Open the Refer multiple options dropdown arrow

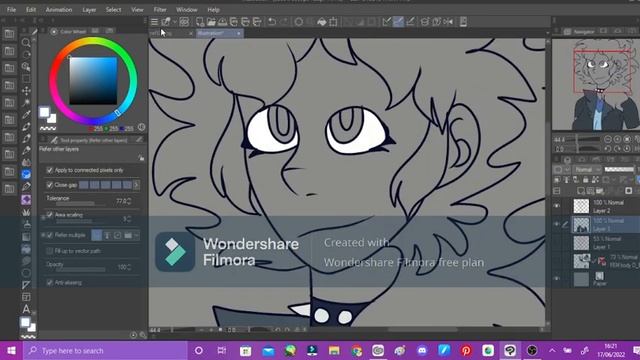[x=137, y=235]
